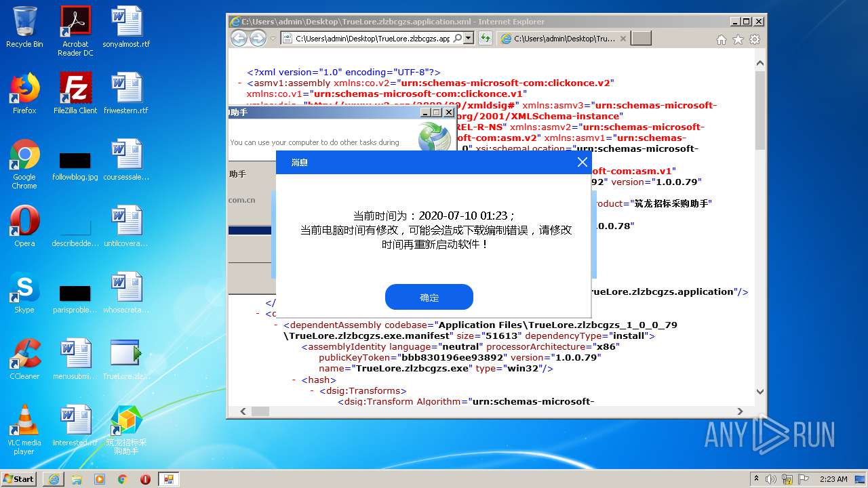Go back in Internet Explorer
The image size is (868, 488).
point(239,39)
